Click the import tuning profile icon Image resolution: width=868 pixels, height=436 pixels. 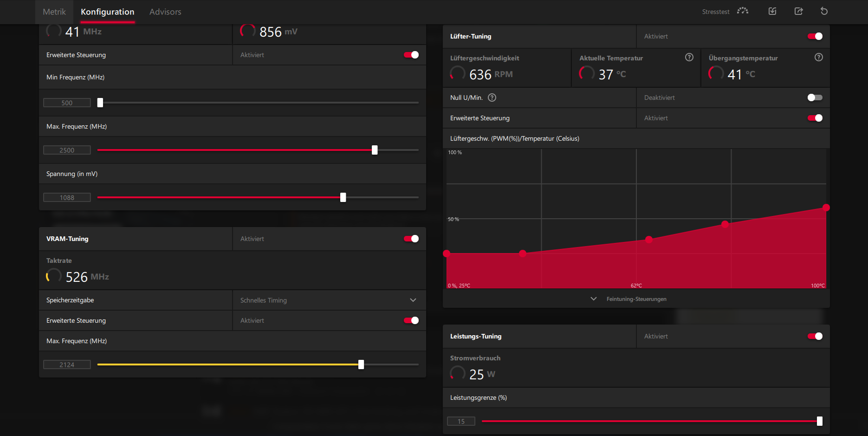772,11
